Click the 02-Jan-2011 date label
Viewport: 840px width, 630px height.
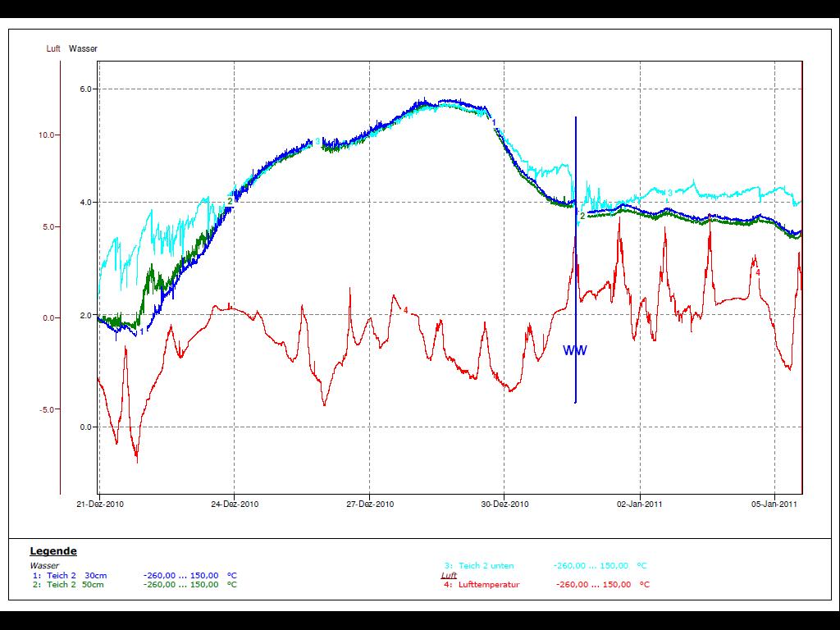pos(640,504)
